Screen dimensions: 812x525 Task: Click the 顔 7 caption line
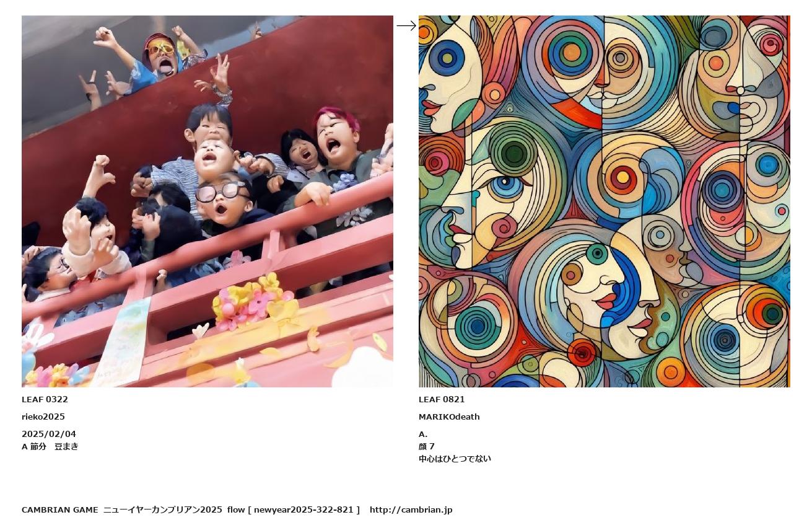click(x=427, y=446)
